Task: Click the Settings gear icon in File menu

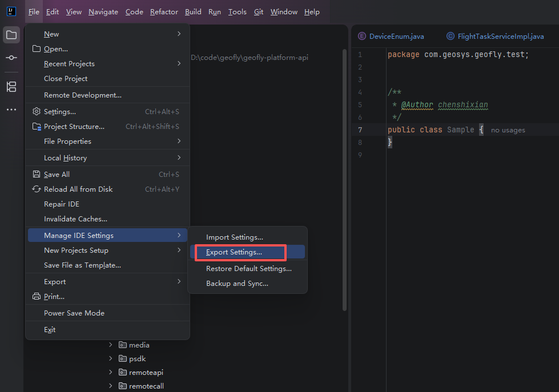Action: pyautogui.click(x=37, y=111)
